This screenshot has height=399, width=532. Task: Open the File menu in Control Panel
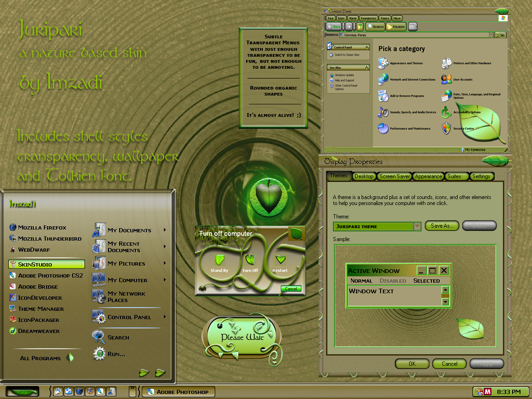click(331, 18)
